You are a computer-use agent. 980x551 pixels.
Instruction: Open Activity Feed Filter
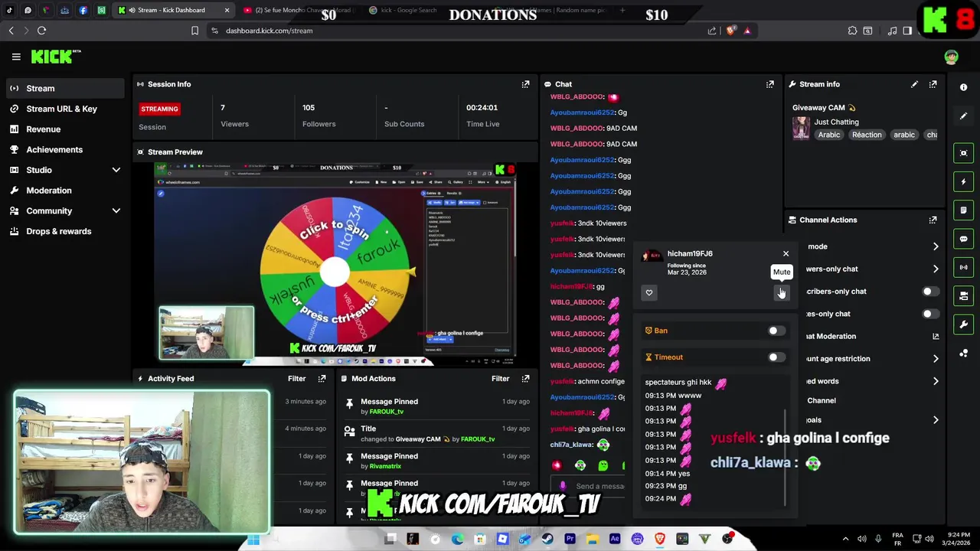[297, 379]
